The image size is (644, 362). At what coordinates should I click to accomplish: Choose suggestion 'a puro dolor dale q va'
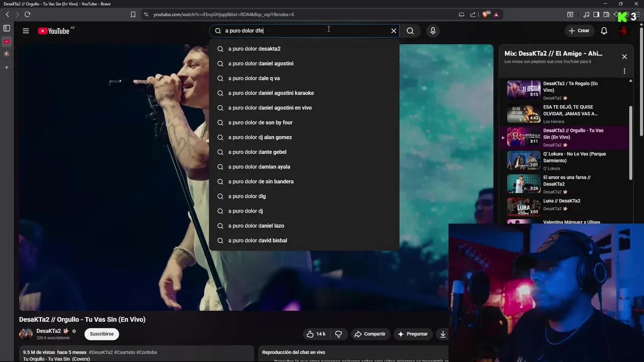pyautogui.click(x=304, y=78)
